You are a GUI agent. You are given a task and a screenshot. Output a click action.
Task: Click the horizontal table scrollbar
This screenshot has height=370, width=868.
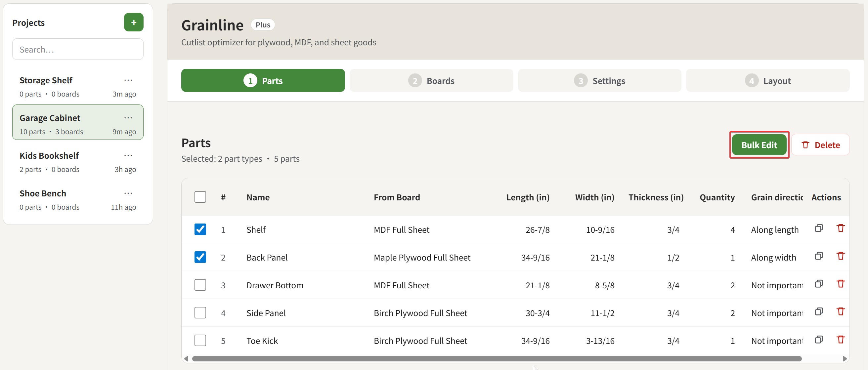[496, 358]
